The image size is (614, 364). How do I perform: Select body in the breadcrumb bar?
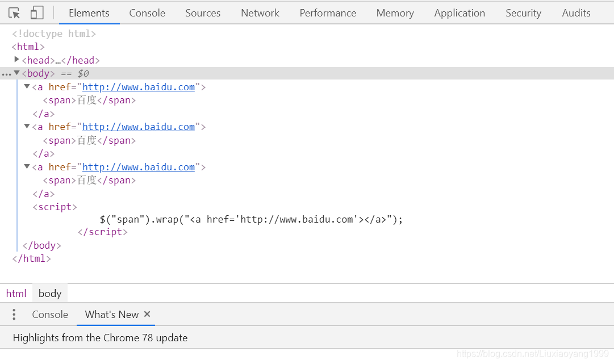[x=50, y=294]
